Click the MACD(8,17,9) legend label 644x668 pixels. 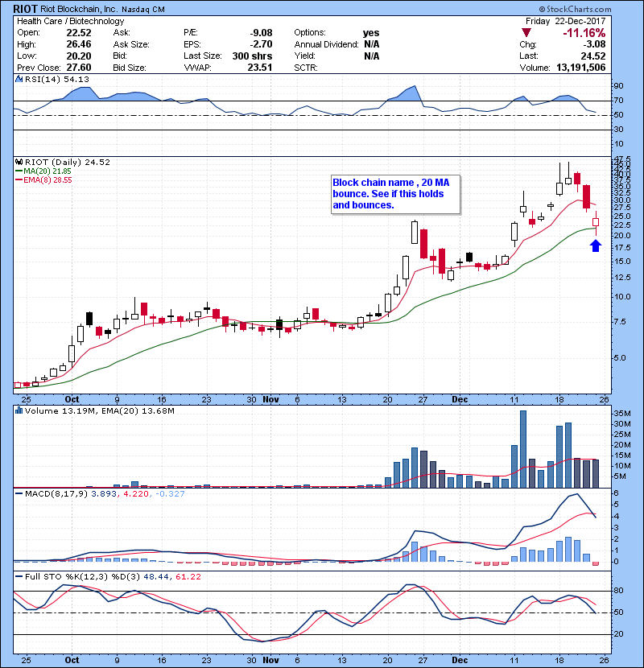(56, 494)
